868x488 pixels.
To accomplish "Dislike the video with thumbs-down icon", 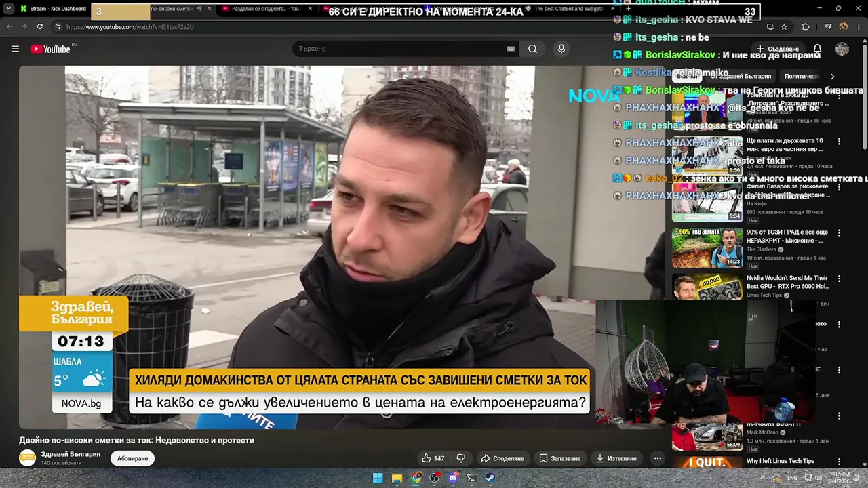I will coord(461,458).
